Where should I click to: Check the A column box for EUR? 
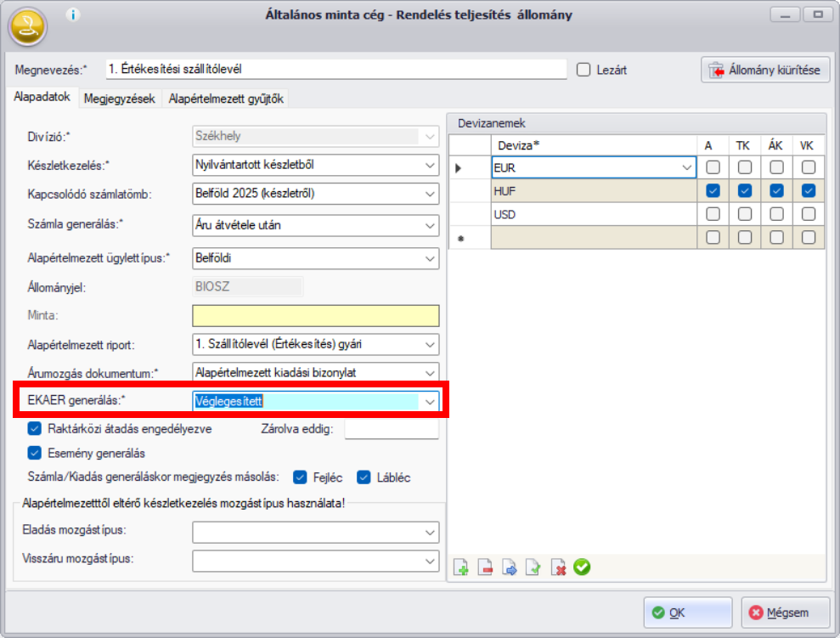tap(713, 167)
